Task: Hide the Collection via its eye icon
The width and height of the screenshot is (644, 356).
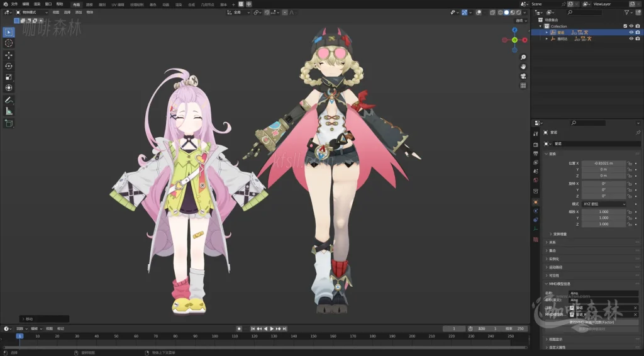Action: tap(631, 26)
